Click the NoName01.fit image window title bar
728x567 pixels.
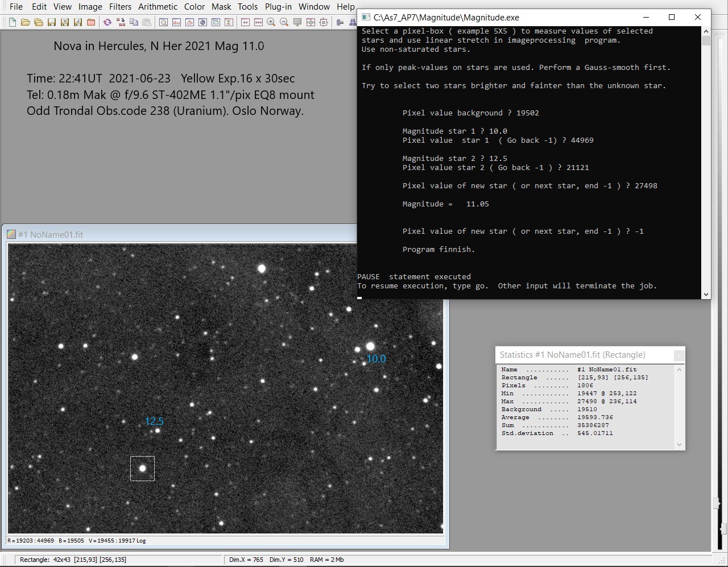pyautogui.click(x=171, y=234)
